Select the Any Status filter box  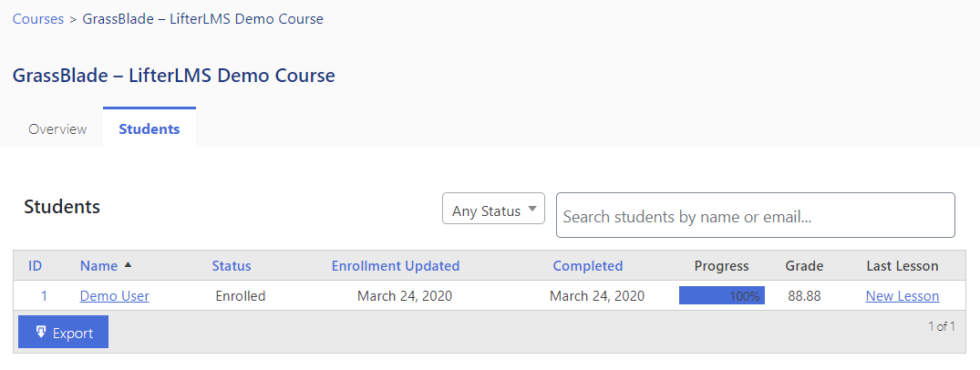point(494,209)
